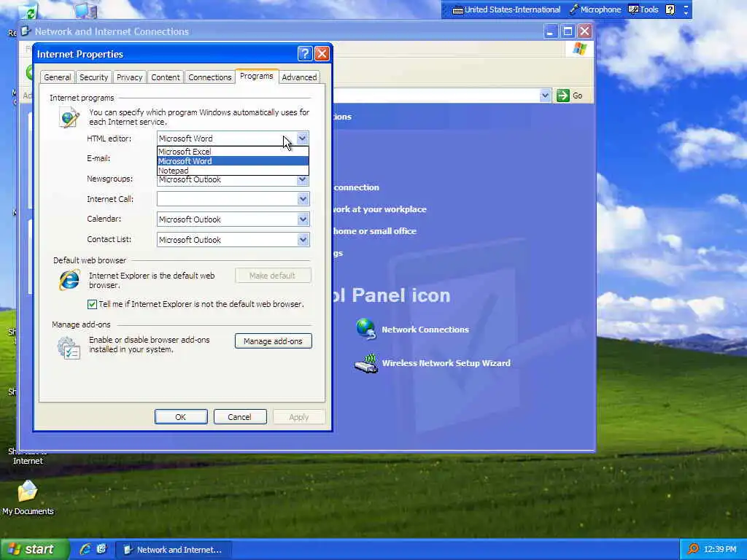Expand the Calendar dropdown
Image resolution: width=747 pixels, height=560 pixels.
tap(303, 219)
